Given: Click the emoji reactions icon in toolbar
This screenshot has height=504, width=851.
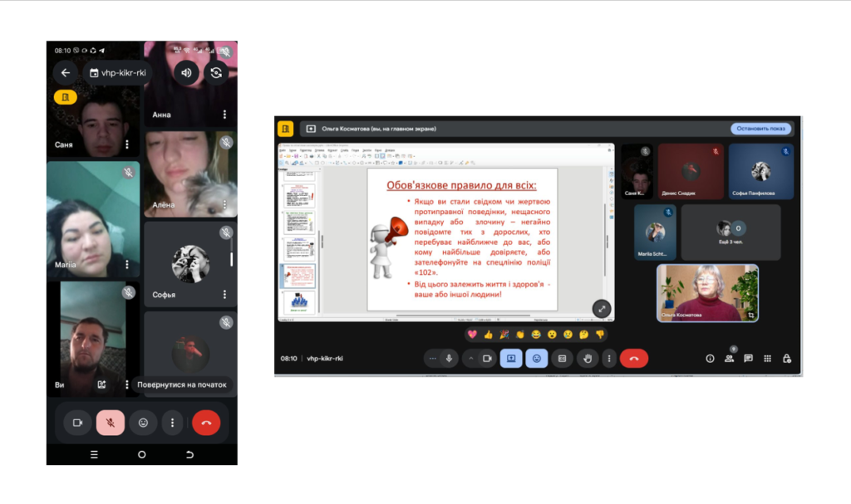Looking at the screenshot, I should click(537, 359).
